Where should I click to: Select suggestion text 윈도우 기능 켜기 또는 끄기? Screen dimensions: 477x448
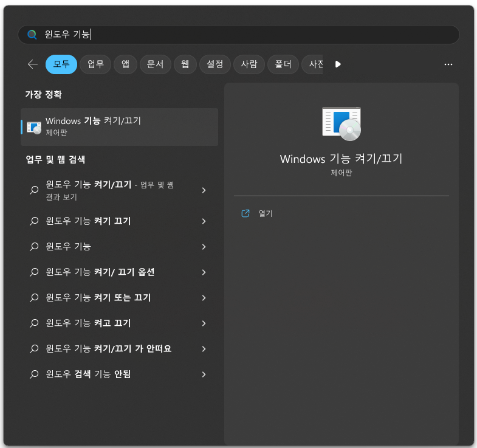click(x=98, y=298)
